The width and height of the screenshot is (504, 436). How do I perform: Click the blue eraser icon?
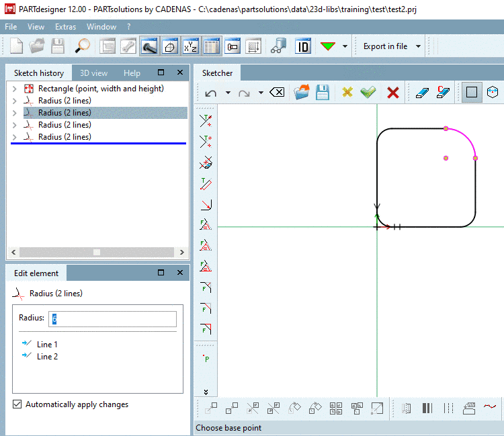point(421,93)
